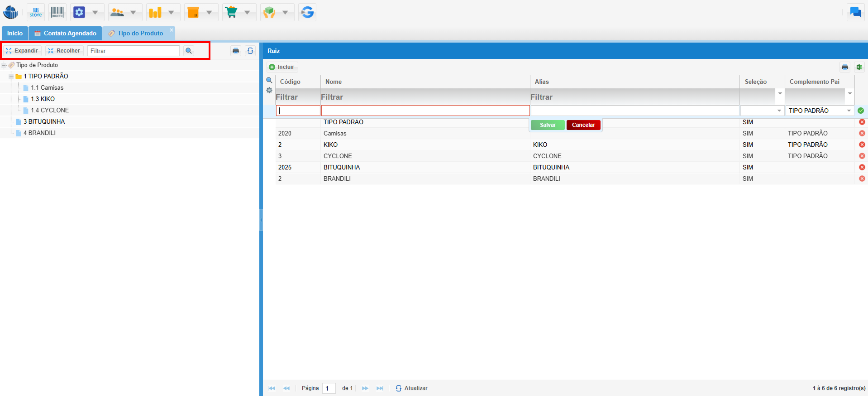Open the settings gear dropdown arrow
Viewport: 868px width, 396px height.
tap(95, 12)
